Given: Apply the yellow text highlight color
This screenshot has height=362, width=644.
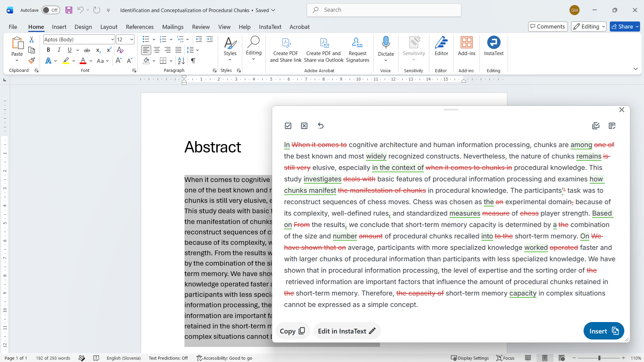Looking at the screenshot, I should [x=66, y=61].
